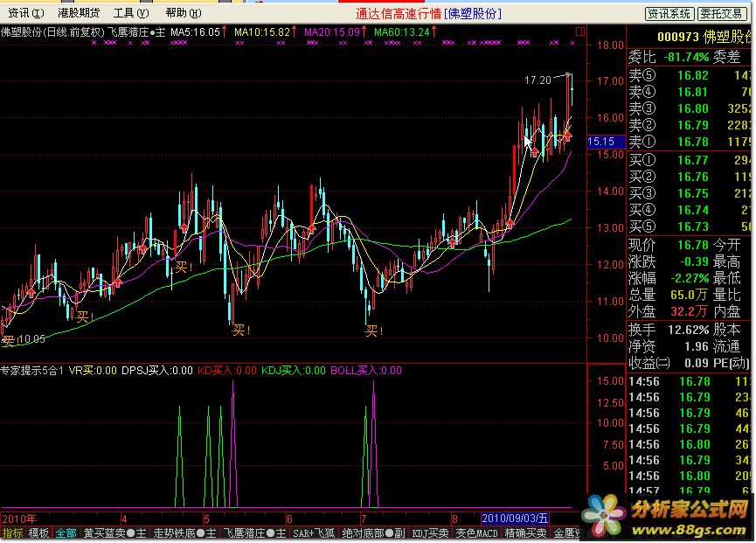Image resolution: width=756 pixels, height=543 pixels.
Task: Click the stock code 000973 header
Action: pos(677,37)
